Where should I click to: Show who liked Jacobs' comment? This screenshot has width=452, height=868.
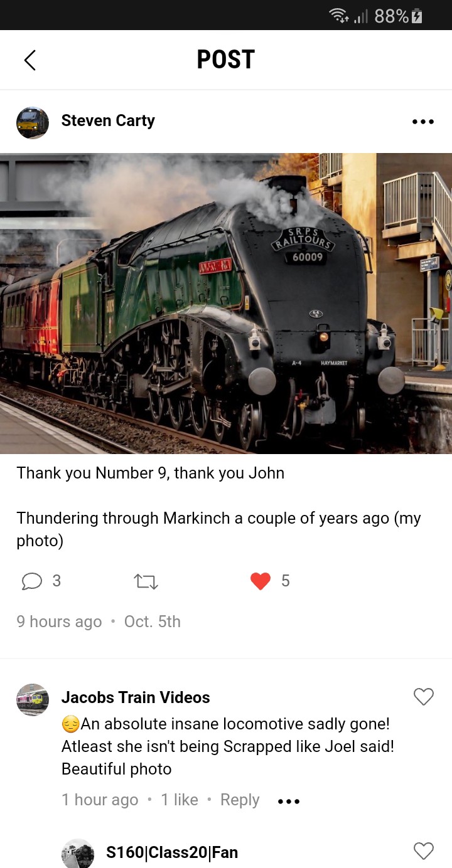tap(180, 800)
